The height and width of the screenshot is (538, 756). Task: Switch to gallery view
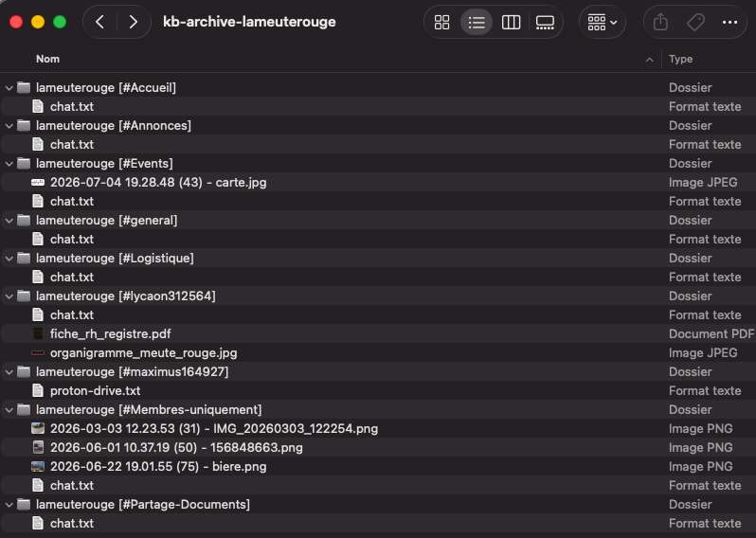click(x=546, y=22)
